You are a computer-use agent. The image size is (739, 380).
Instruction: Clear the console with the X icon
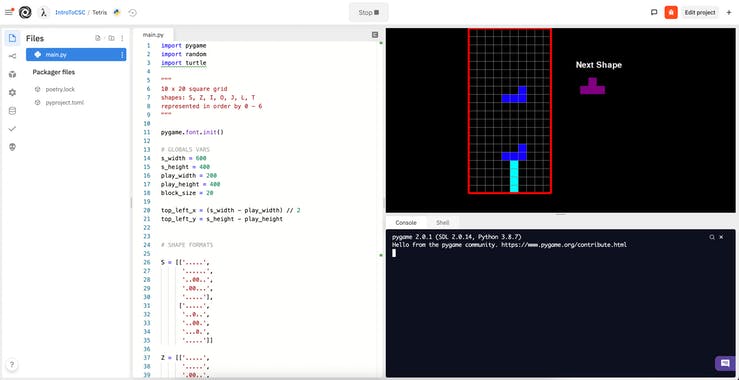click(721, 237)
